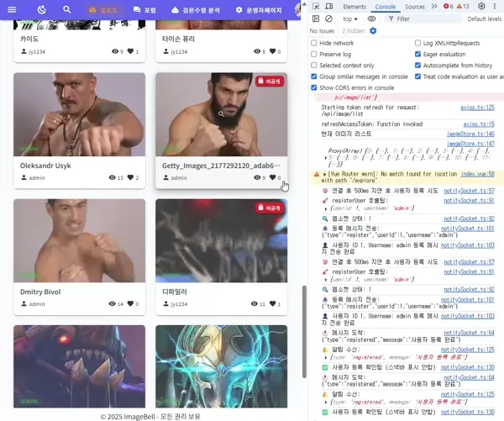504x421 pixels.
Task: Disable Eager evaluation checkbox
Action: click(418, 54)
